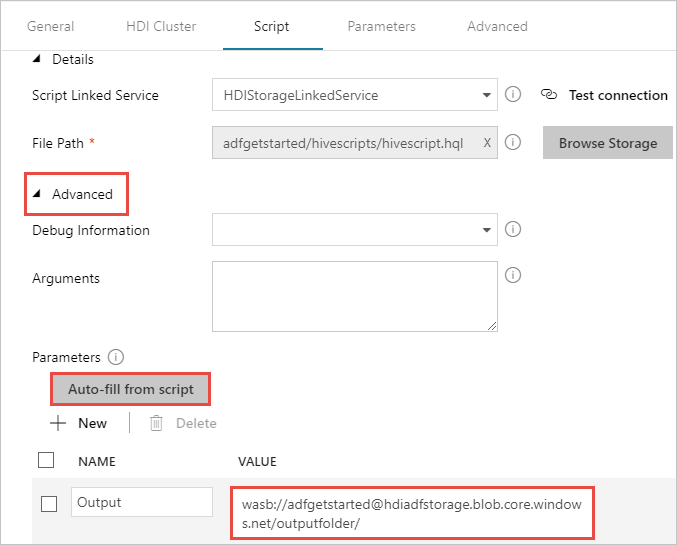Switch to the HDI Cluster tab

161,26
